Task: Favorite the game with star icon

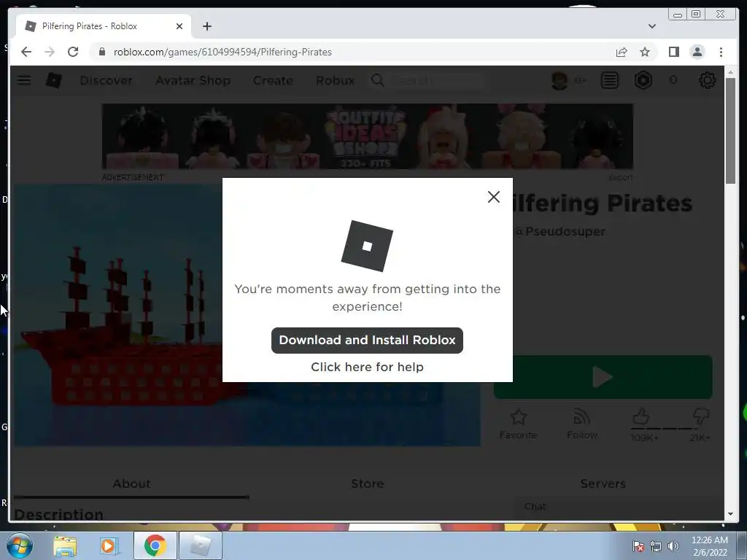Action: [x=519, y=424]
